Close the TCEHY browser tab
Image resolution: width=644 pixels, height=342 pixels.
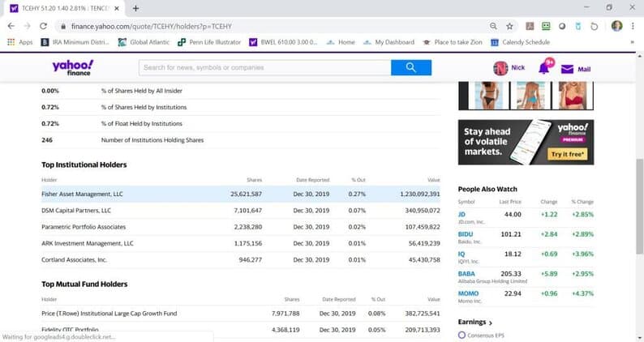pyautogui.click(x=117, y=8)
